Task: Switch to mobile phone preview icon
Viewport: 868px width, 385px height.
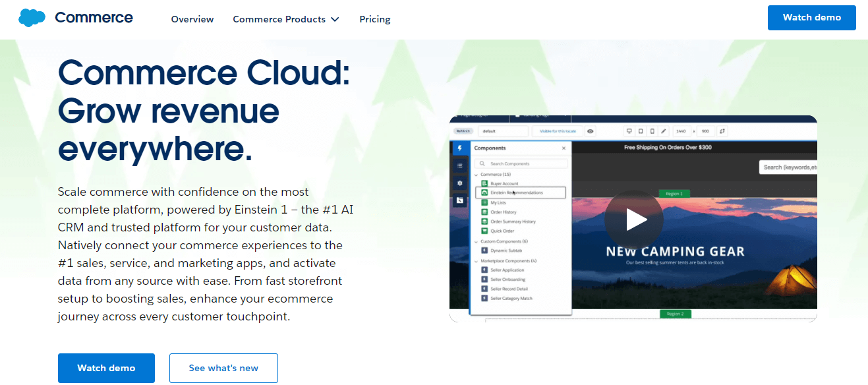Action: point(652,131)
